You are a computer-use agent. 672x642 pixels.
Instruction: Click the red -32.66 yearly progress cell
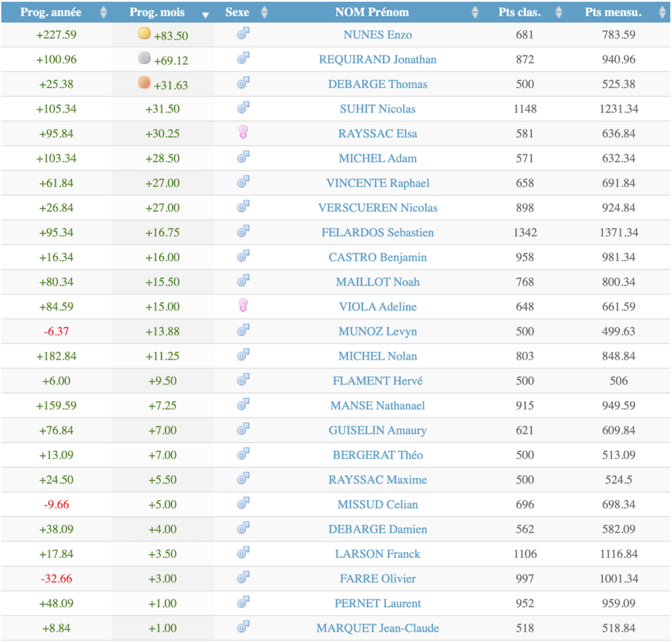pyautogui.click(x=56, y=578)
